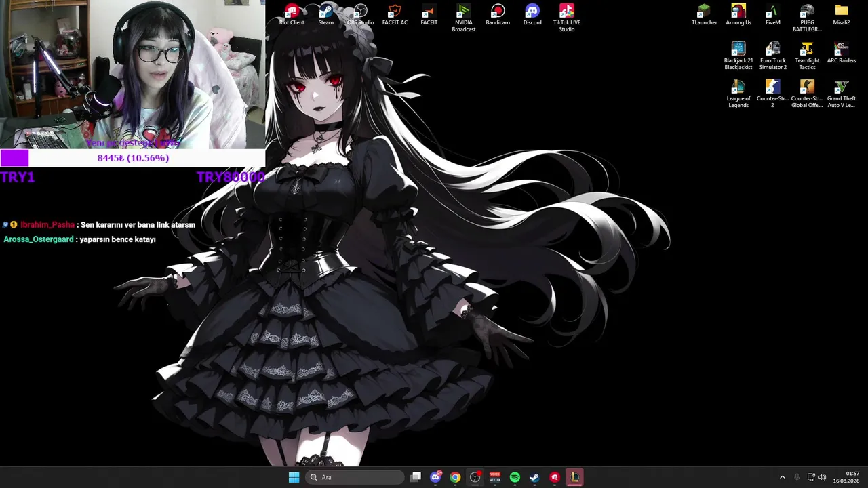Select the League of Legends desktop shortcut
Viewport: 868px width, 488px height.
(738, 94)
